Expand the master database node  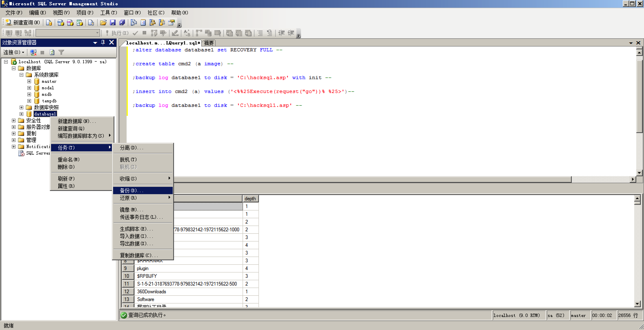click(29, 81)
